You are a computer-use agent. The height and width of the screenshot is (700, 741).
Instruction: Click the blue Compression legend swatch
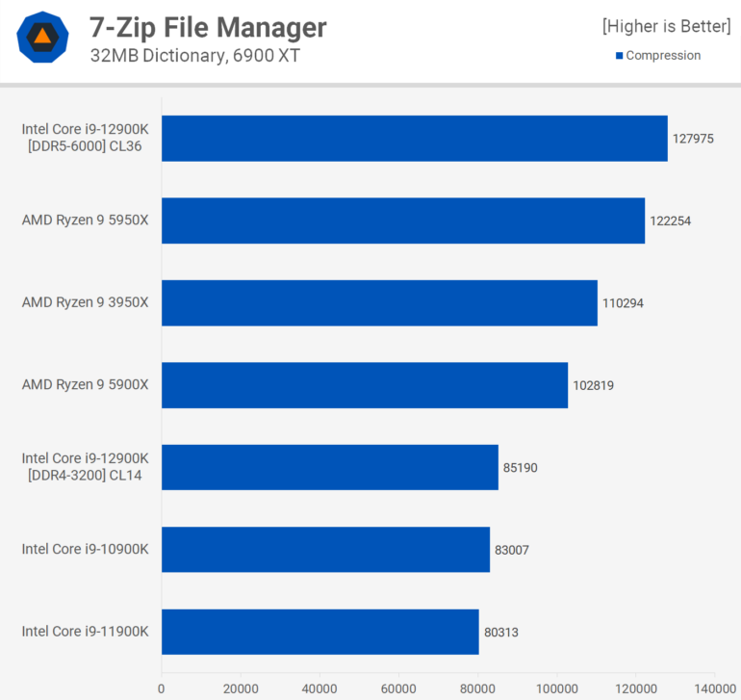click(x=620, y=56)
